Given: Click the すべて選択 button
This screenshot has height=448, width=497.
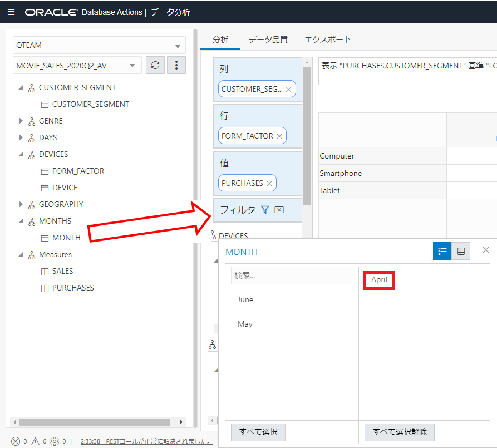Looking at the screenshot, I should coord(258,432).
